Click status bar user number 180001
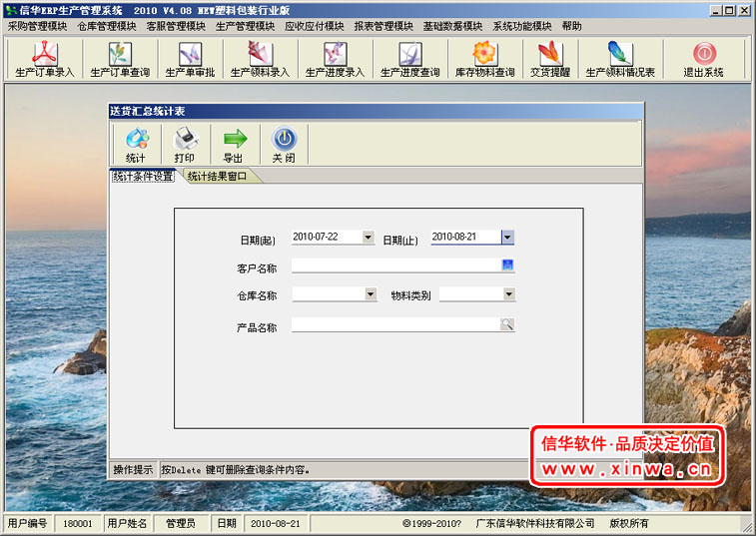This screenshot has width=756, height=536. pos(78,523)
